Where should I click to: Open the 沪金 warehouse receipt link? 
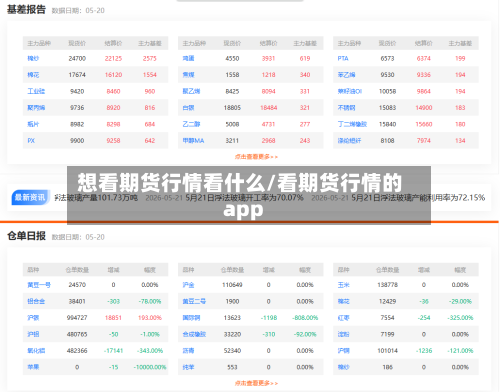(188, 285)
